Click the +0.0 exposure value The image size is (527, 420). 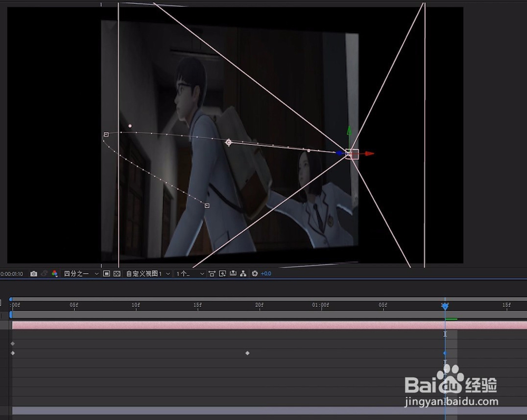point(266,274)
